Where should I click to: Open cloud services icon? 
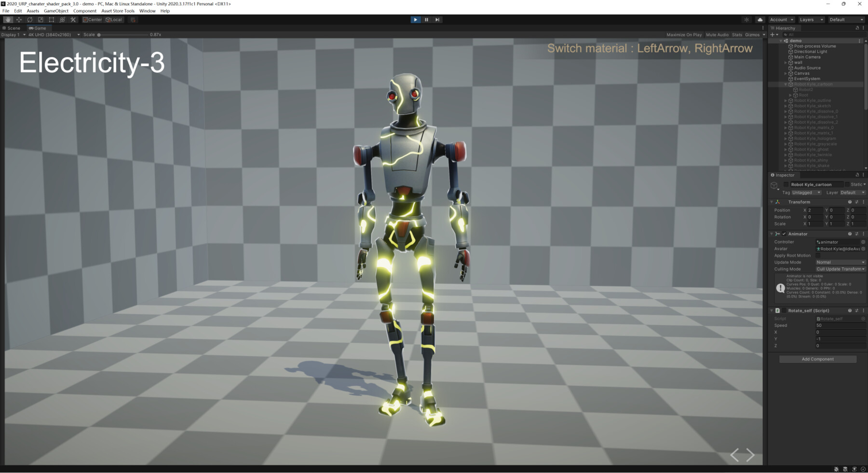point(760,20)
